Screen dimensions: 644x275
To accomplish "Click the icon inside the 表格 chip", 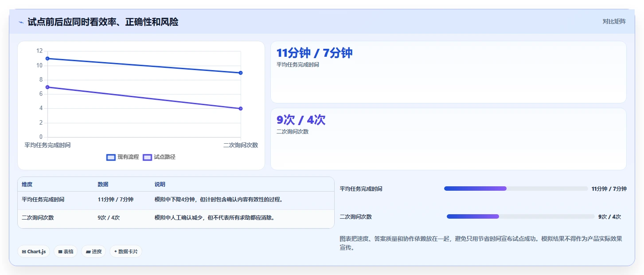I will point(60,251).
